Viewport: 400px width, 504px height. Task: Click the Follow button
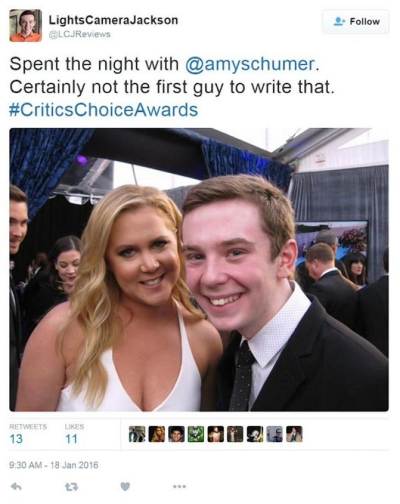click(356, 22)
